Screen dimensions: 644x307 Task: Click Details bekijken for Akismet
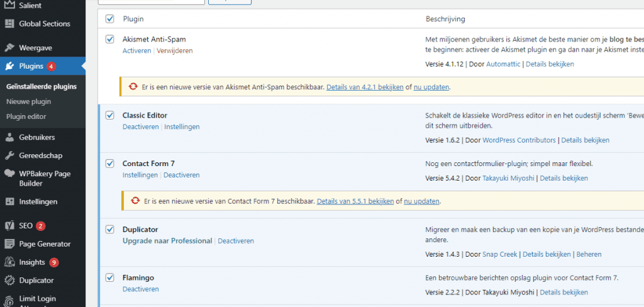tap(550, 64)
